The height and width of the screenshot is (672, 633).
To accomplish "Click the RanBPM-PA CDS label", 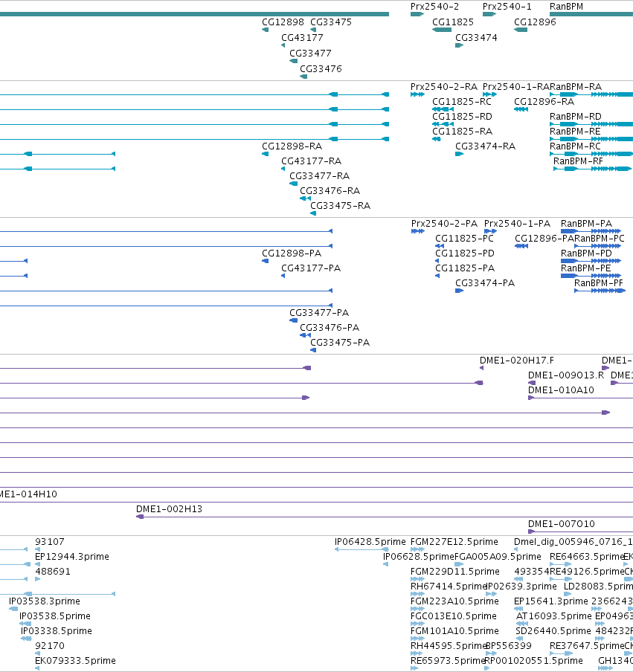I will (586, 224).
